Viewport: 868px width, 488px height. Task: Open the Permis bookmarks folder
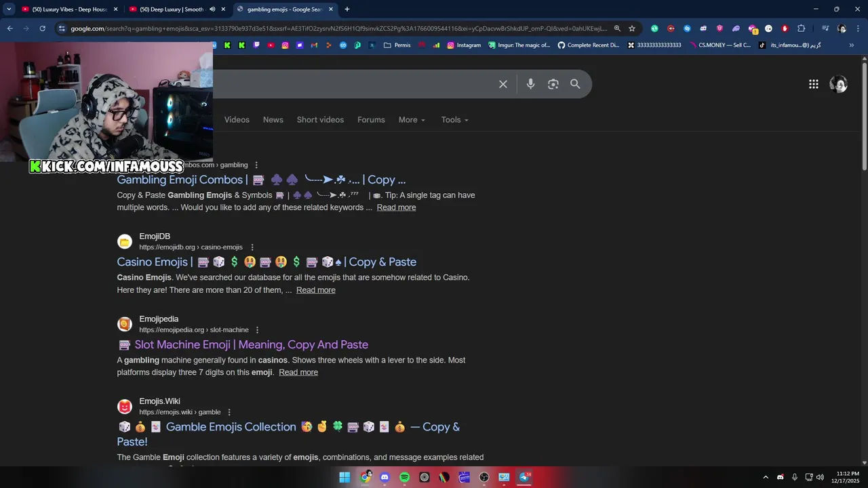pyautogui.click(x=397, y=45)
